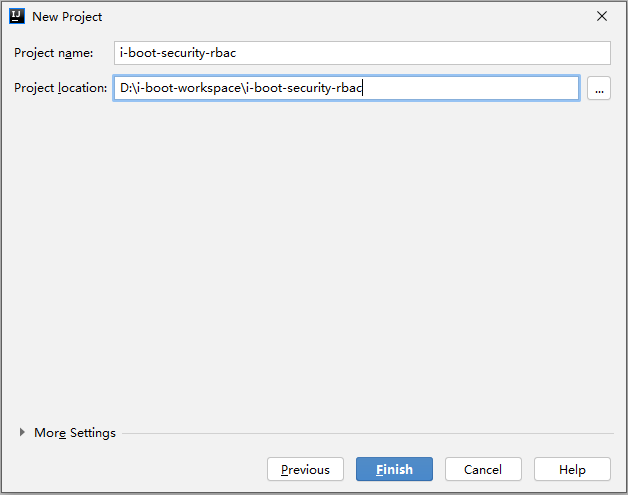The height and width of the screenshot is (495, 628).
Task: Click the Project location label
Action: (x=60, y=88)
